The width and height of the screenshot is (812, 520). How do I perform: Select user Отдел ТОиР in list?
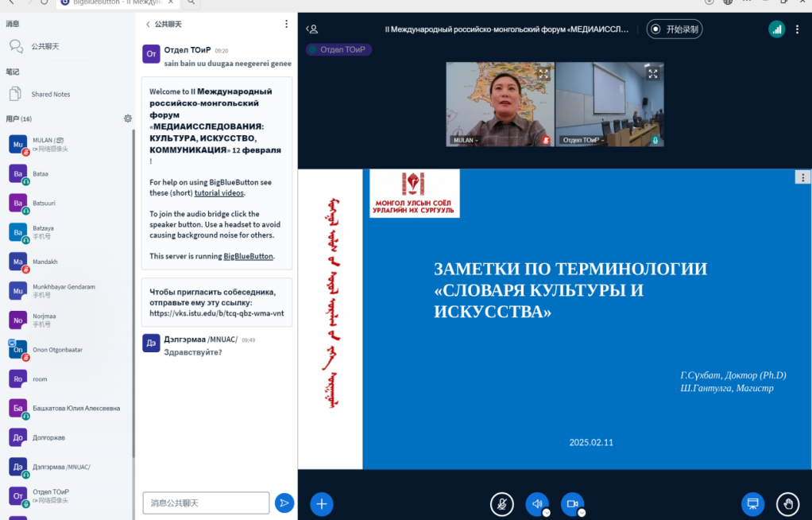click(68, 496)
